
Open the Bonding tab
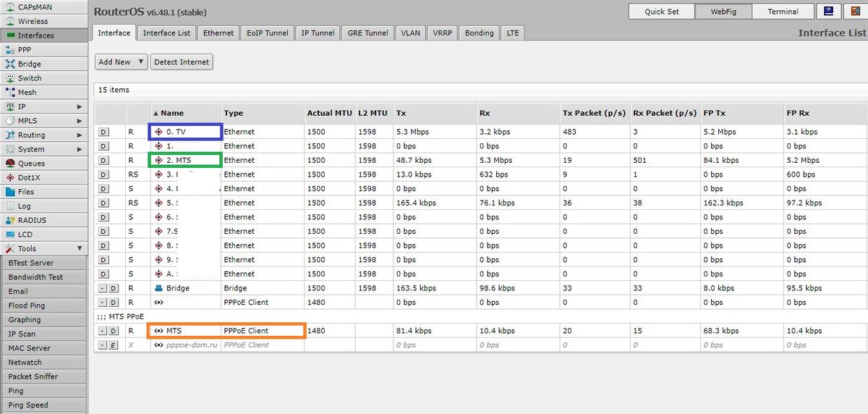(x=480, y=33)
